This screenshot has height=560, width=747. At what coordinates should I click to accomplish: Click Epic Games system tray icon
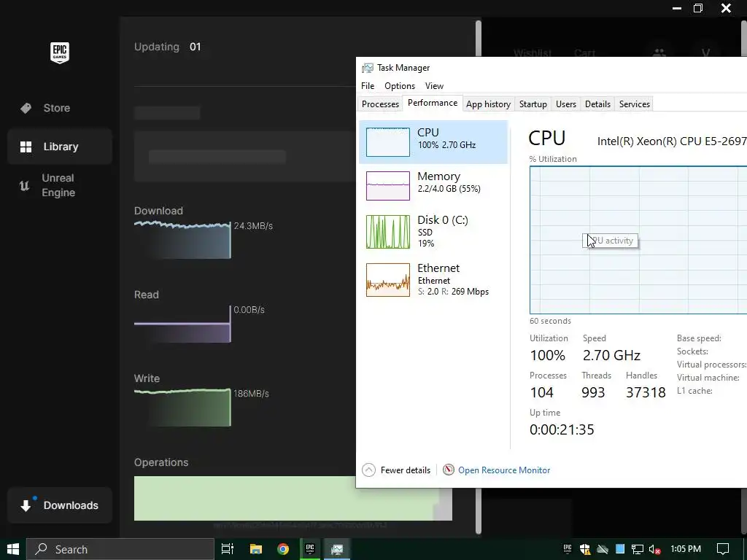(x=568, y=549)
